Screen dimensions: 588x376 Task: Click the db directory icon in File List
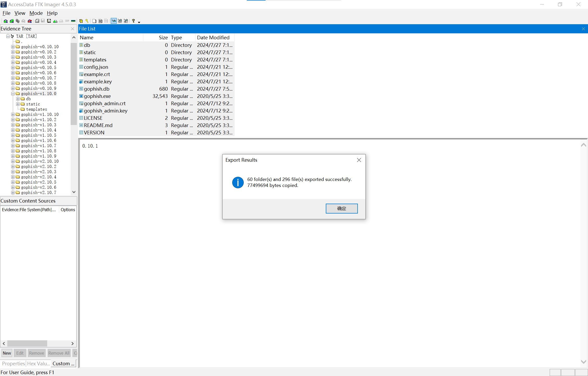(81, 45)
